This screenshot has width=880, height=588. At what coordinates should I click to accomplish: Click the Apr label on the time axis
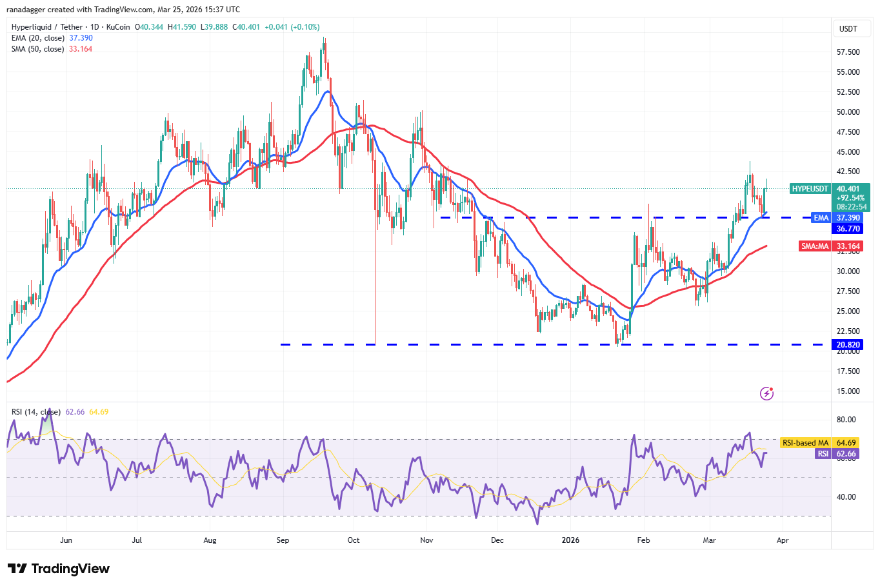783,540
